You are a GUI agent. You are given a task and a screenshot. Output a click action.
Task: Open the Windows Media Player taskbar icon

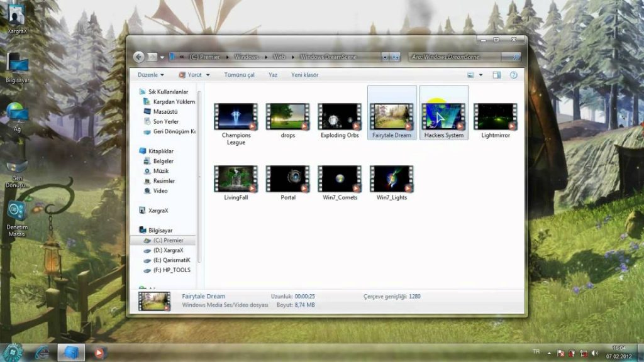pyautogui.click(x=98, y=352)
